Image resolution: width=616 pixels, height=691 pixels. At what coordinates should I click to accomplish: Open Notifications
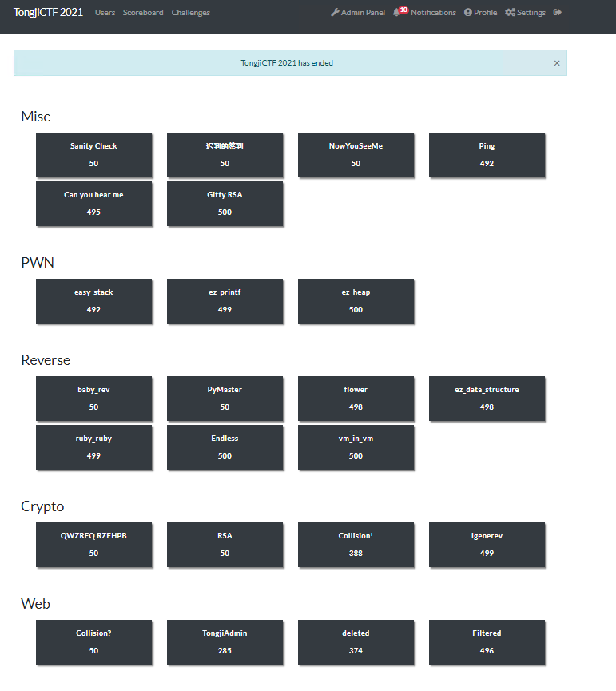click(424, 12)
